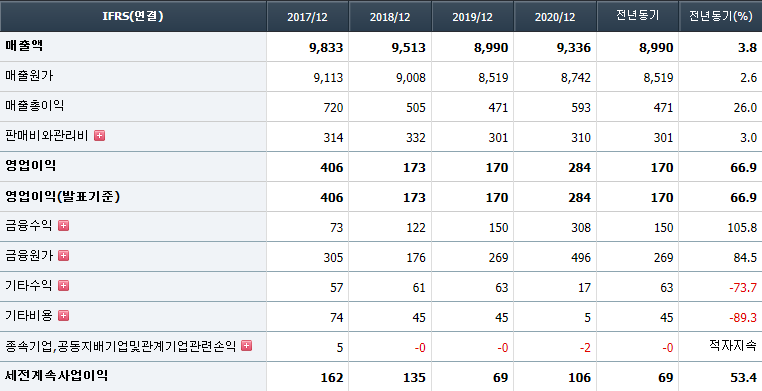
Task: Click 매출원가 value 9,113
Action: 329,78
